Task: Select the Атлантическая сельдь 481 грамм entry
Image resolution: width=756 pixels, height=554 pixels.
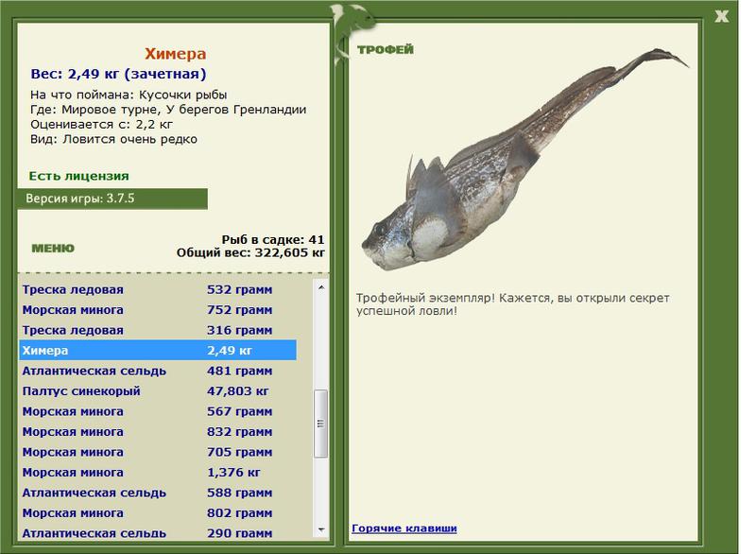Action: [158, 371]
